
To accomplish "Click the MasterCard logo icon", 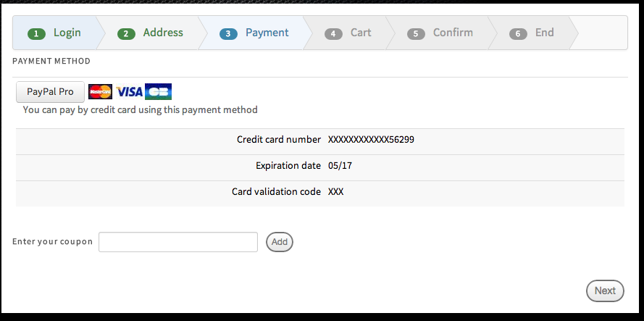I will pos(100,92).
